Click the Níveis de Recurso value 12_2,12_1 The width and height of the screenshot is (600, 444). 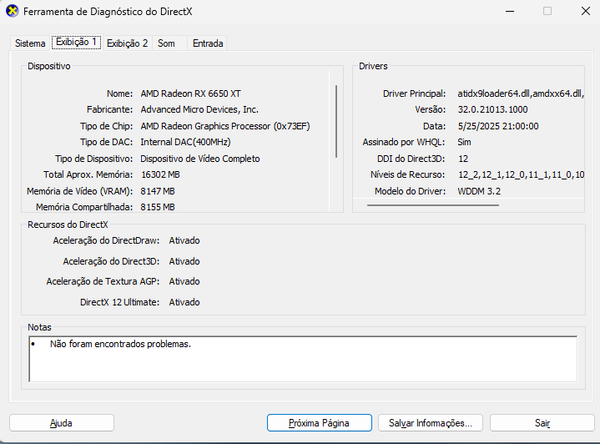pos(521,175)
